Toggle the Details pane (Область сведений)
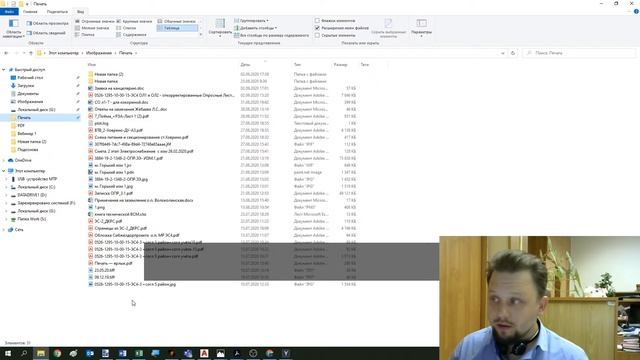 pyautogui.click(x=46, y=33)
